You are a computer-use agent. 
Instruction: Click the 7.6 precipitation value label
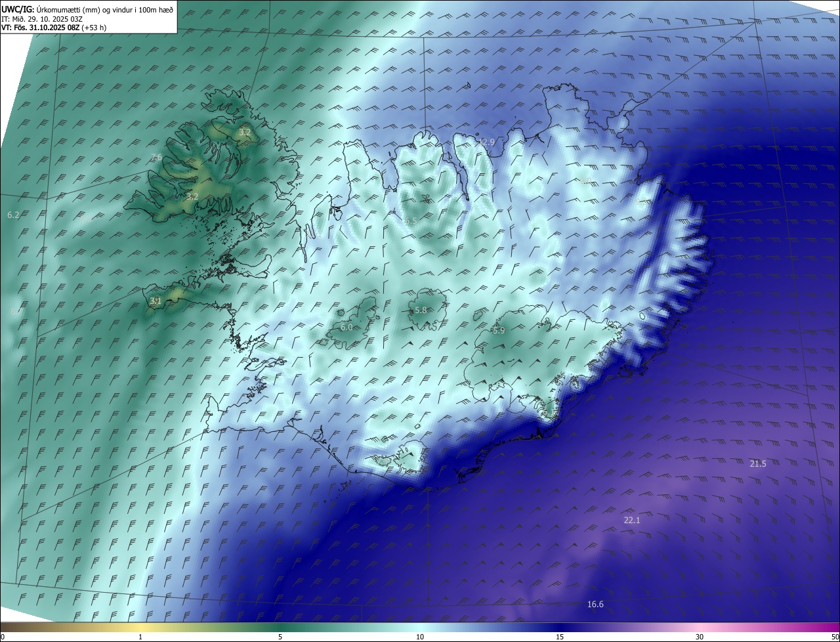pyautogui.click(x=156, y=157)
